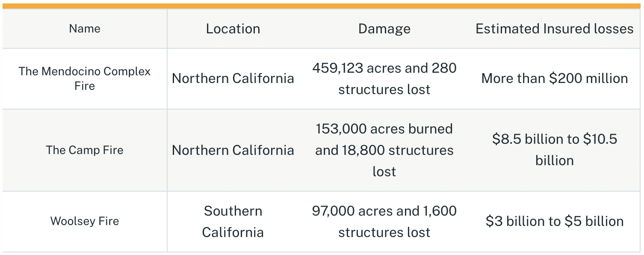Click Northern California in Camp Fire row
Screen dimensions: 644x255
pyautogui.click(x=233, y=150)
